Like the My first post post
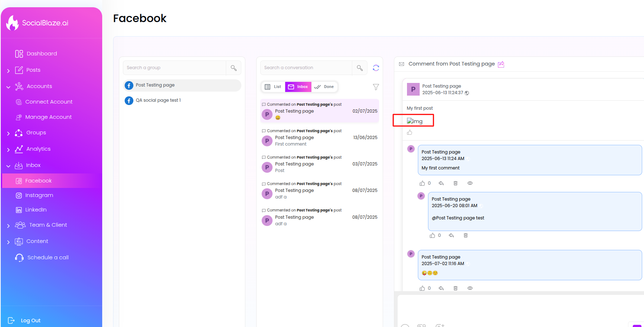Screen dimensions: 644x327 pyautogui.click(x=410, y=133)
